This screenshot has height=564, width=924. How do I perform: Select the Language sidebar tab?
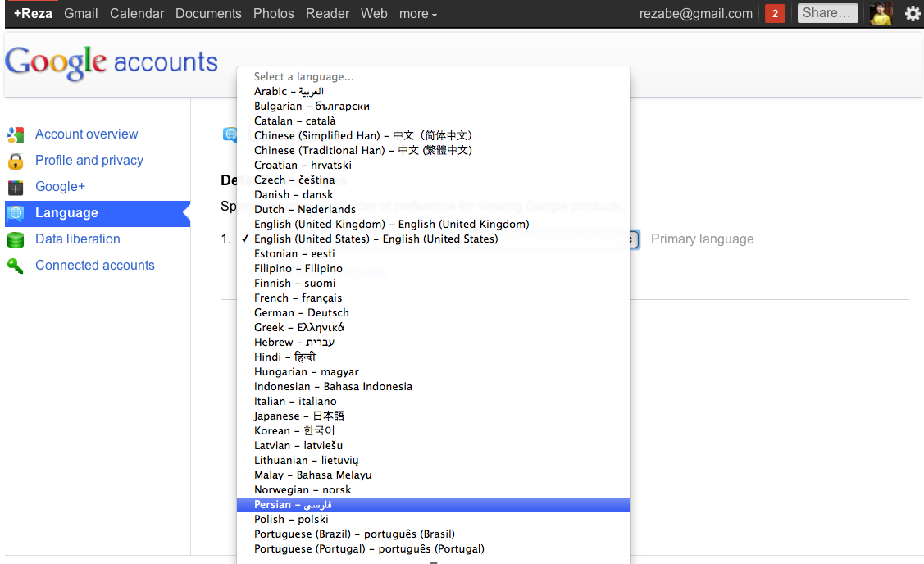click(x=98, y=213)
